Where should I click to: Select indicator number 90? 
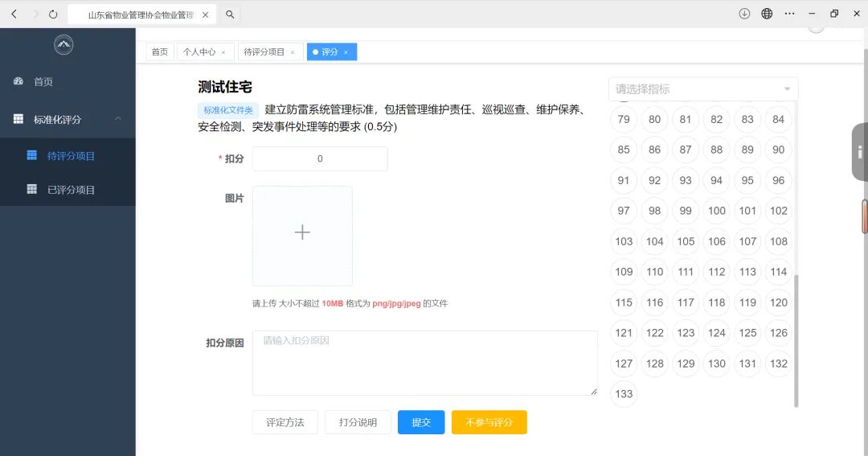point(778,150)
